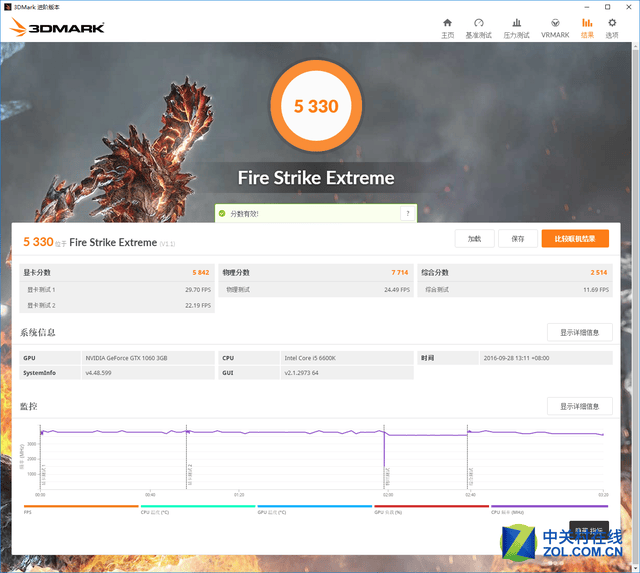Show monitoring details button
This screenshot has height=573, width=640.
[580, 406]
